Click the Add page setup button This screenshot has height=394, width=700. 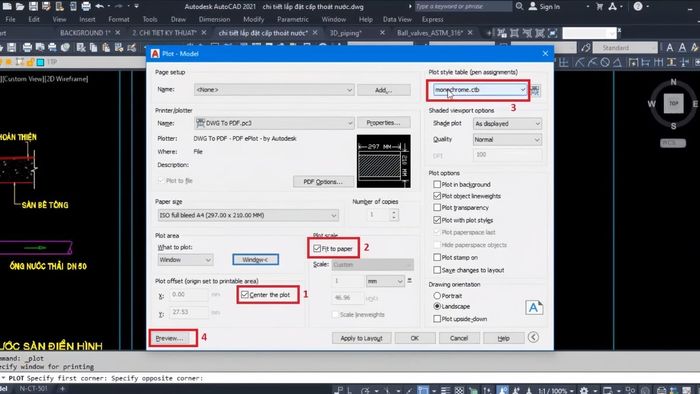383,90
